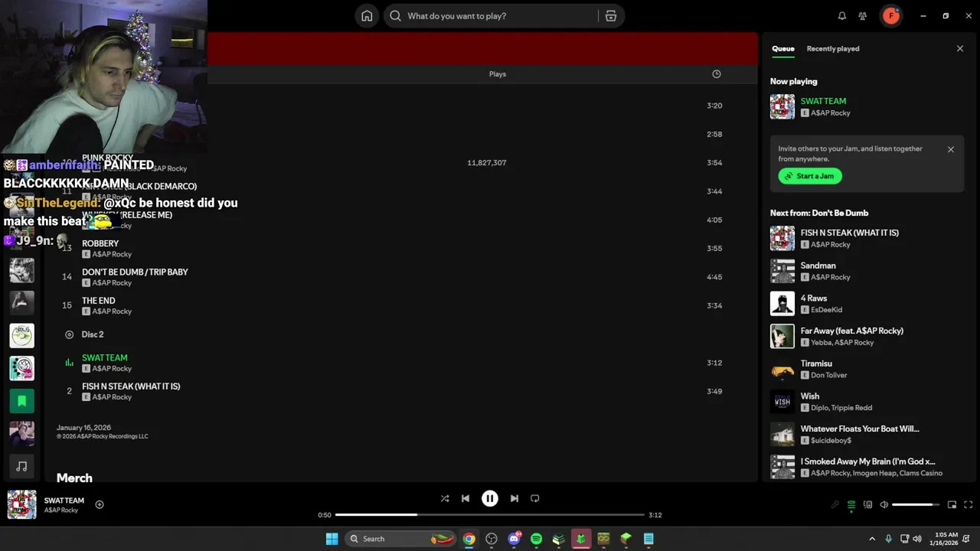Open the Windows speaker volume icon
The height and width of the screenshot is (551, 980).
click(x=917, y=539)
